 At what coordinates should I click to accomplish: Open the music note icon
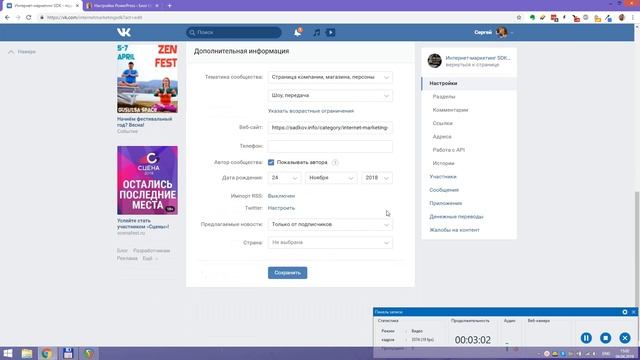click(x=316, y=32)
